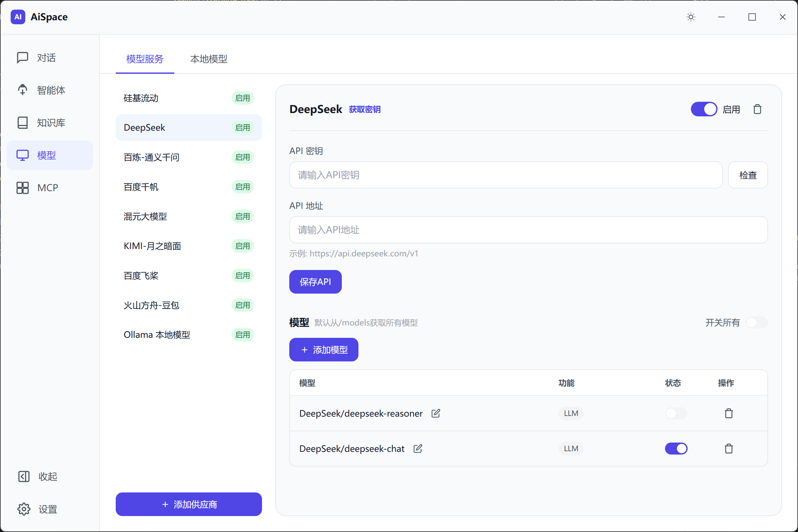
Task: Click LLM tag of deepseek-reasoner
Action: 571,413
